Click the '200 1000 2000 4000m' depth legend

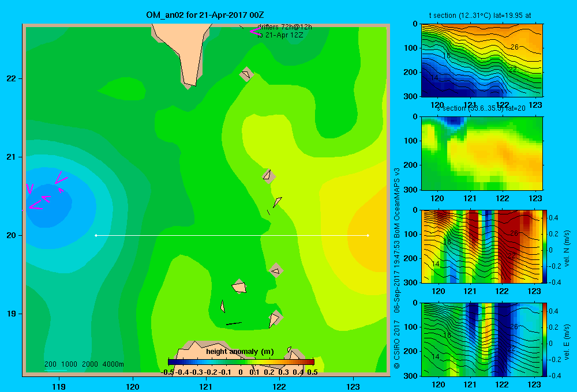coord(84,364)
